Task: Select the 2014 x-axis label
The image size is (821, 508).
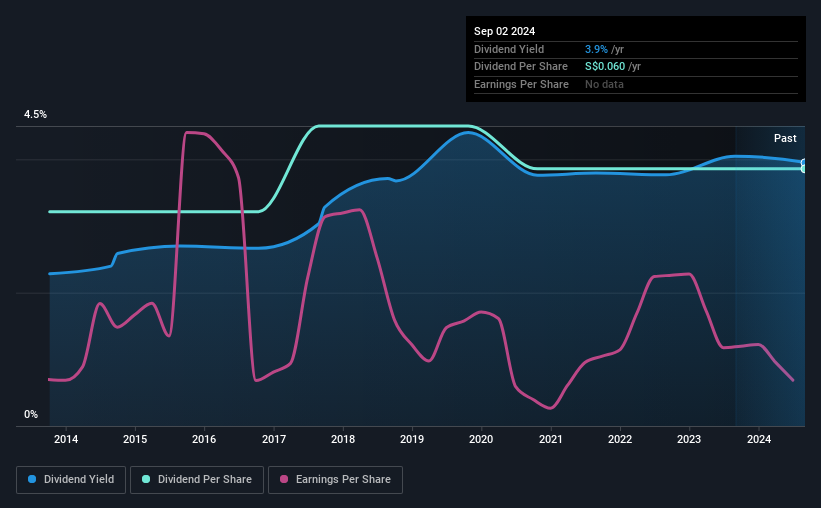Action: tap(66, 439)
